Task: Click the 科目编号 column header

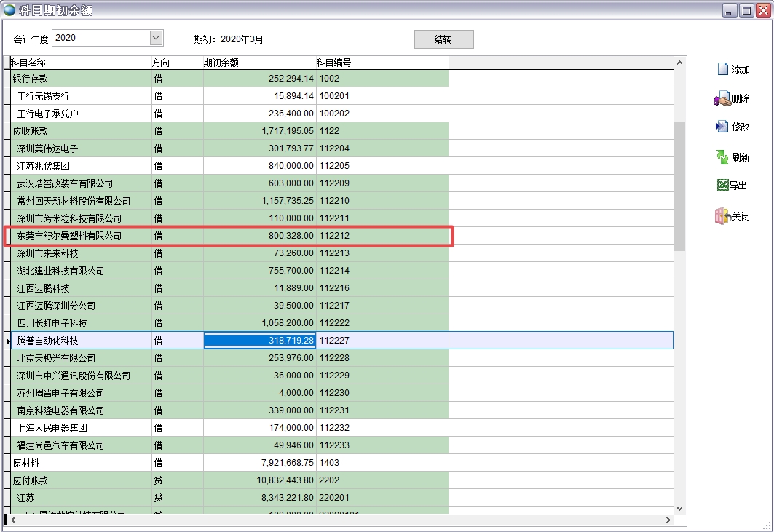Action: click(333, 63)
